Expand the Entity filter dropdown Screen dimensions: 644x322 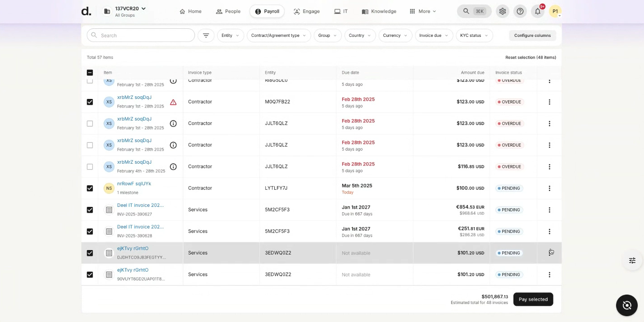[x=231, y=36]
